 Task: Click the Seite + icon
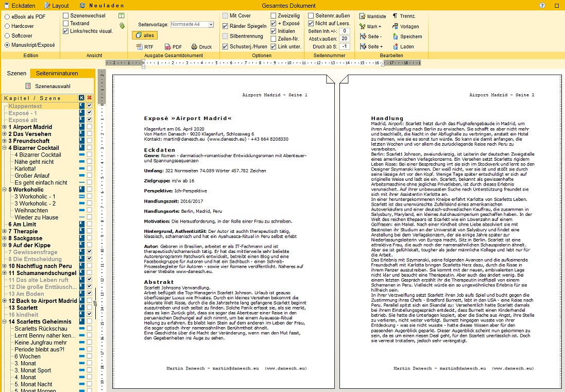(x=363, y=46)
